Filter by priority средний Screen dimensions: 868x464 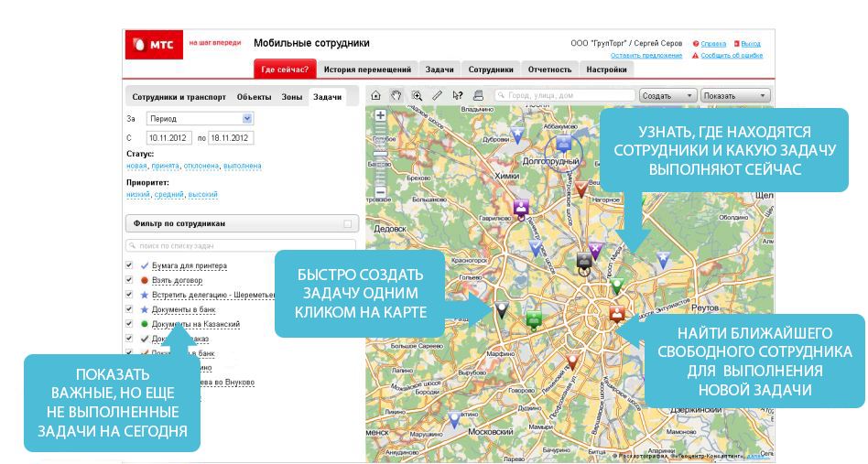click(x=168, y=195)
